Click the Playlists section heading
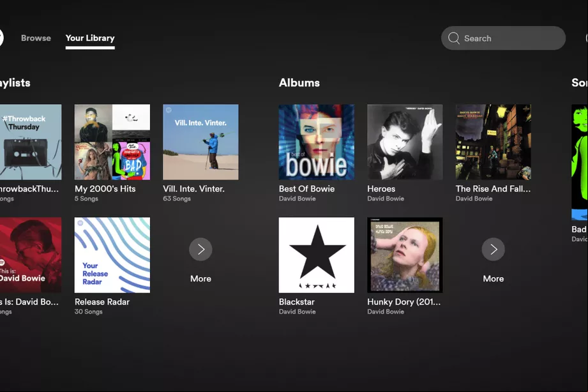The image size is (588, 392). click(x=15, y=83)
